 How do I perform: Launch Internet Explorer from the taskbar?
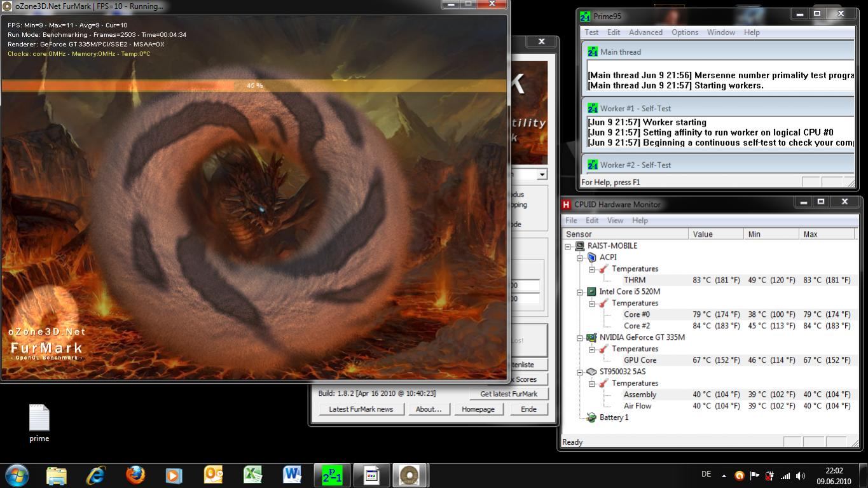click(95, 475)
